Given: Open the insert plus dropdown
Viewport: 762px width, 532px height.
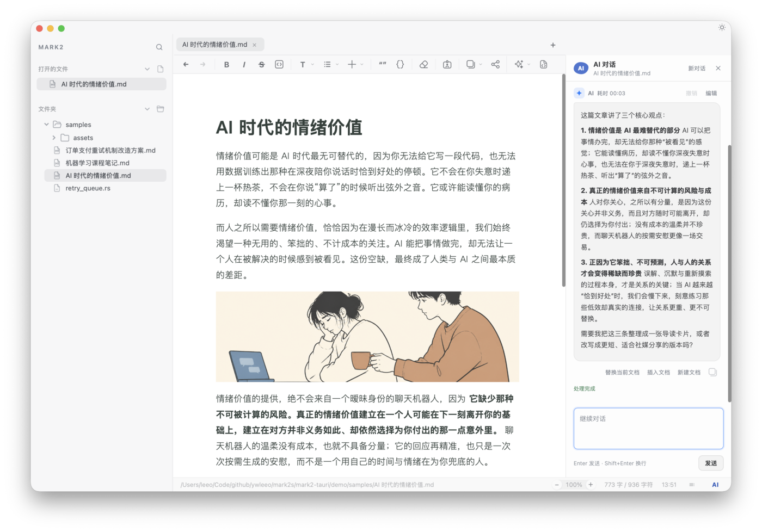Looking at the screenshot, I should point(355,64).
